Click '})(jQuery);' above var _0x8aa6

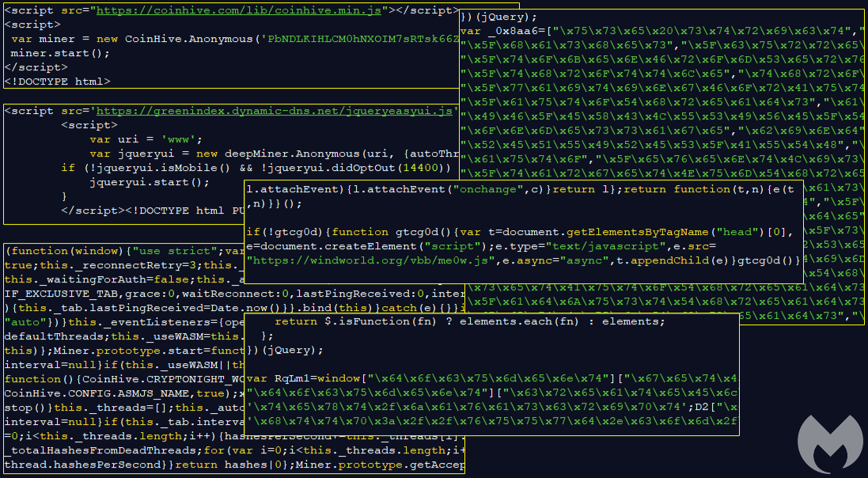498,17
